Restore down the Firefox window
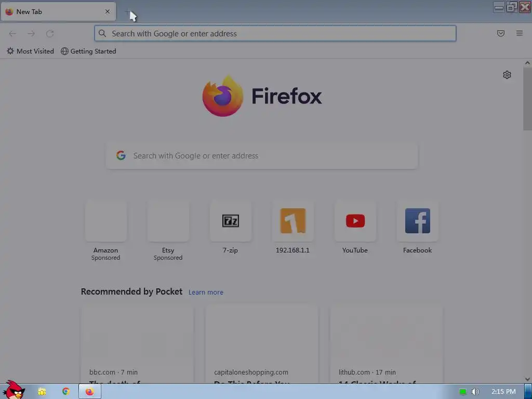The height and width of the screenshot is (399, 532). click(x=512, y=7)
